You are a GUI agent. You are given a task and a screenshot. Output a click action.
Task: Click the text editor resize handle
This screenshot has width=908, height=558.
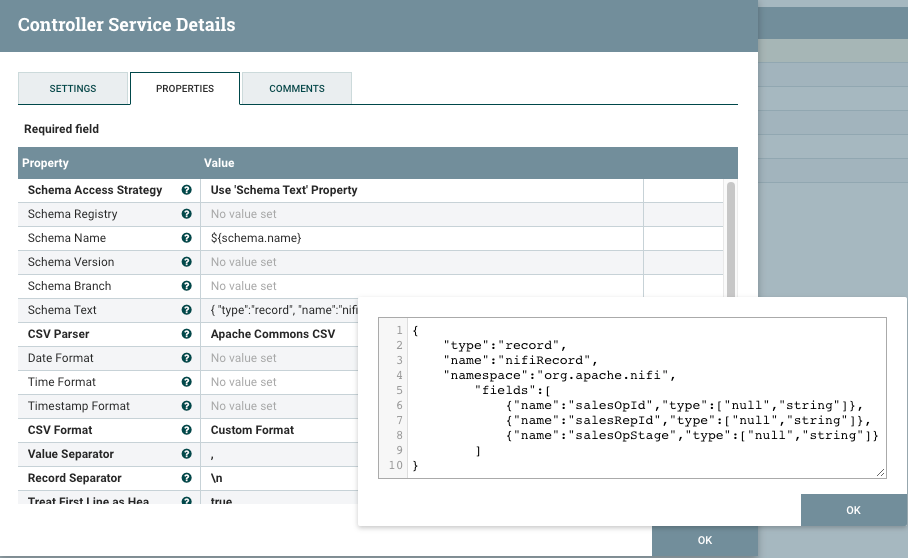[x=880, y=472]
